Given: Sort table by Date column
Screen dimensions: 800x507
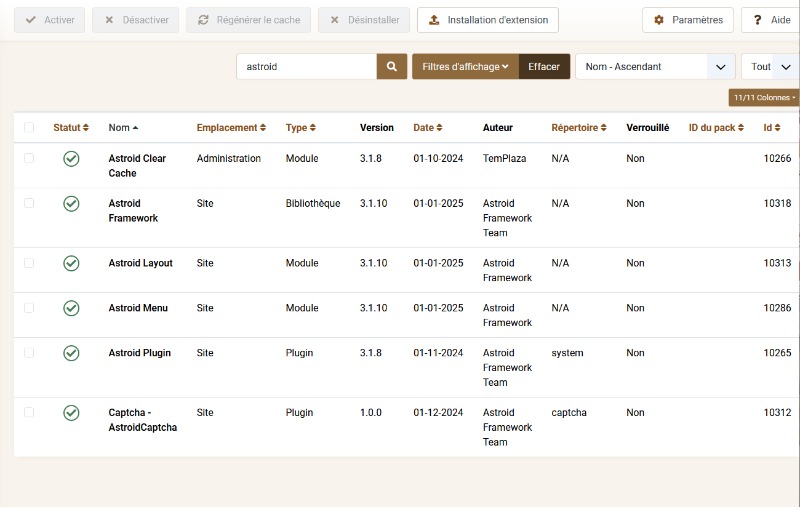Looking at the screenshot, I should (428, 128).
